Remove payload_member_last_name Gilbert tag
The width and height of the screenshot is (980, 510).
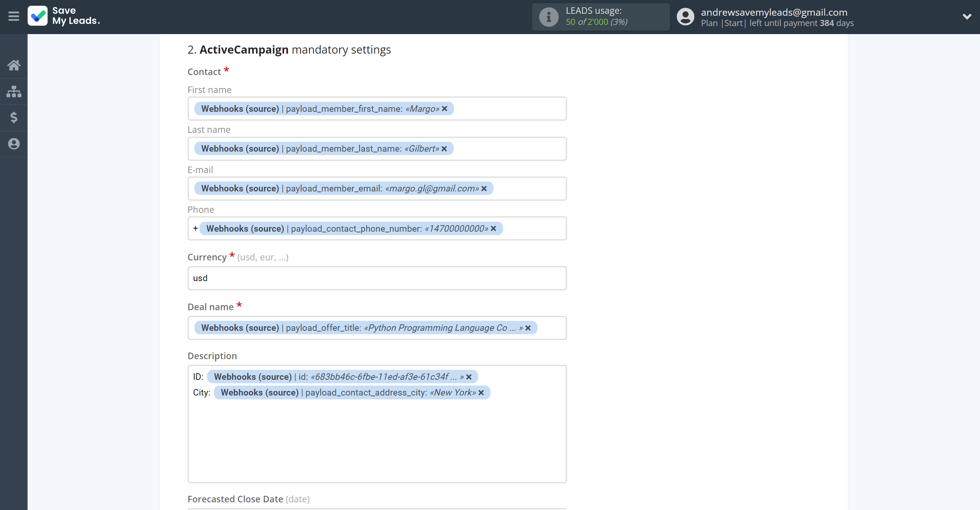click(444, 149)
